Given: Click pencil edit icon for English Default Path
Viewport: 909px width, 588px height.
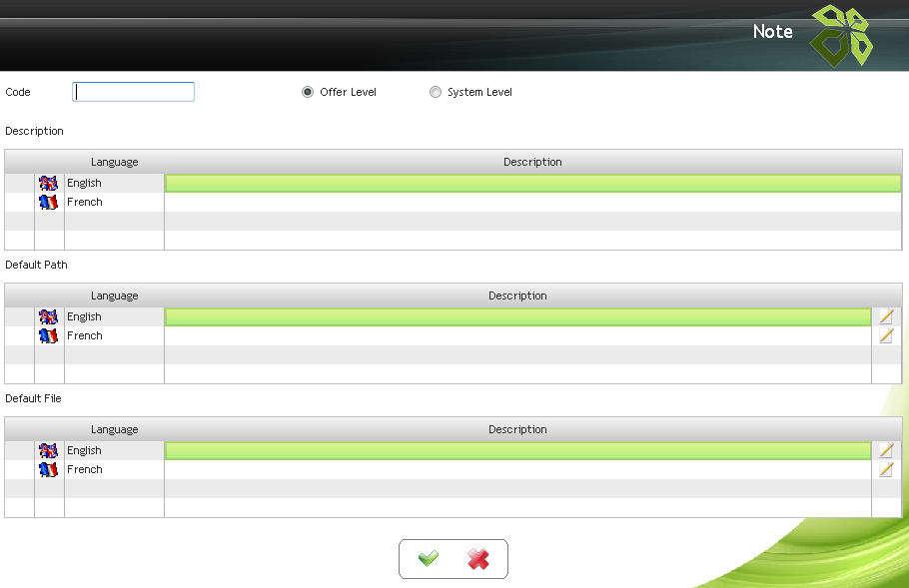Looking at the screenshot, I should [886, 316].
